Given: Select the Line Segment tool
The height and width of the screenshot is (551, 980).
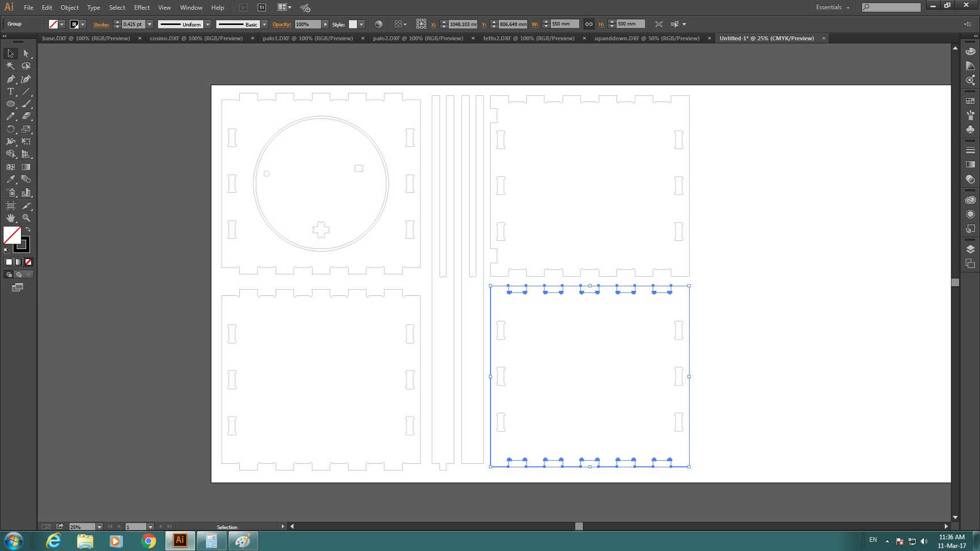Looking at the screenshot, I should [x=26, y=91].
